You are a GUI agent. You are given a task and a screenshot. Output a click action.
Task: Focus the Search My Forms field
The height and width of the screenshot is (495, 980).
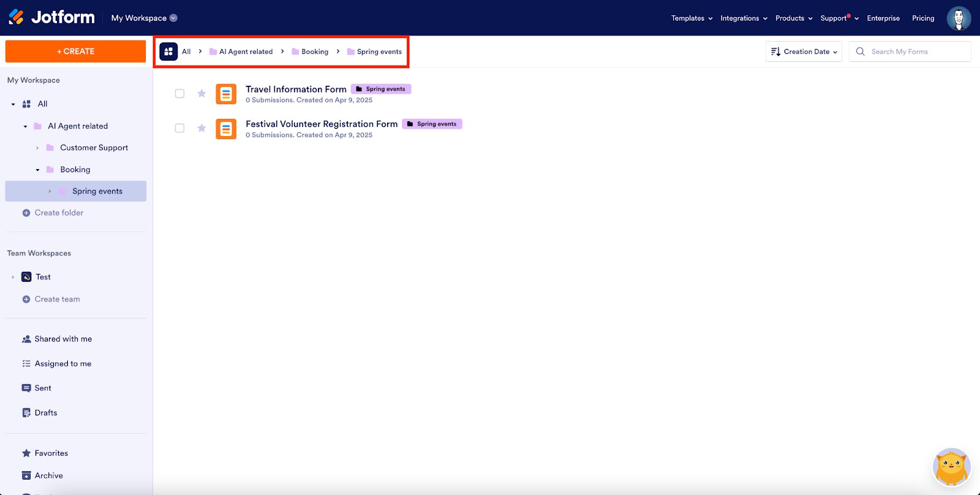910,51
